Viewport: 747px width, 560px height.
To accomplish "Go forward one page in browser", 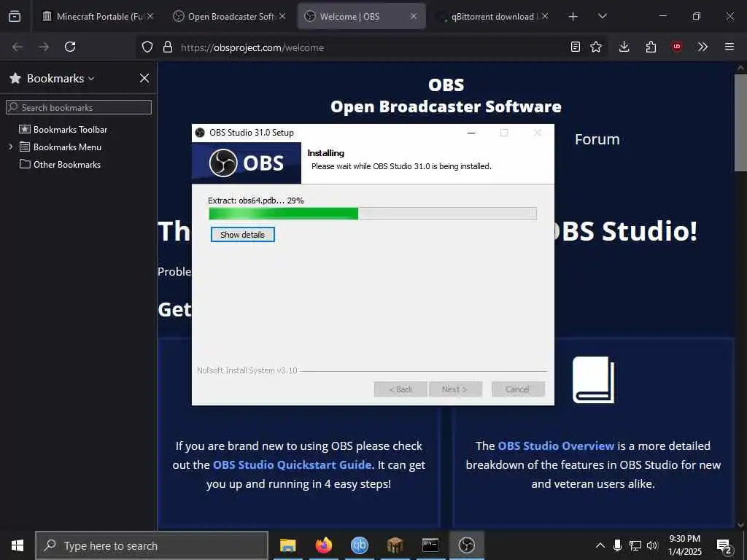I will tap(44, 47).
